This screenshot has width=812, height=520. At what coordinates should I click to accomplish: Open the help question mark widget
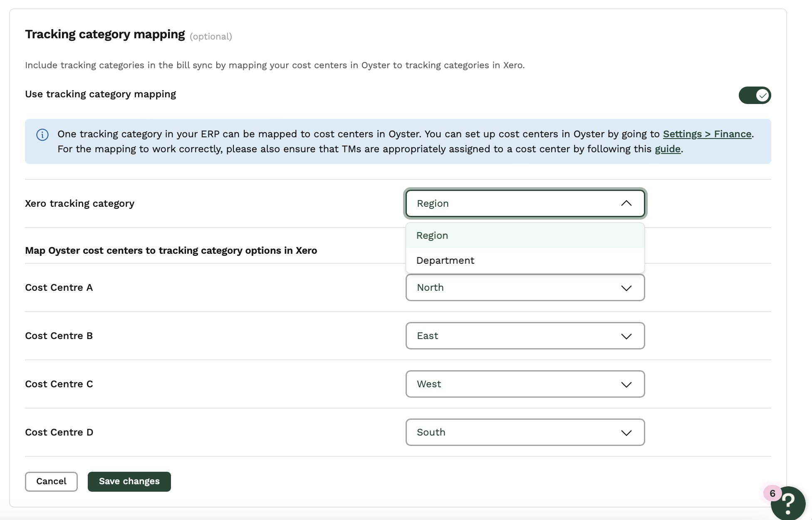coord(788,503)
